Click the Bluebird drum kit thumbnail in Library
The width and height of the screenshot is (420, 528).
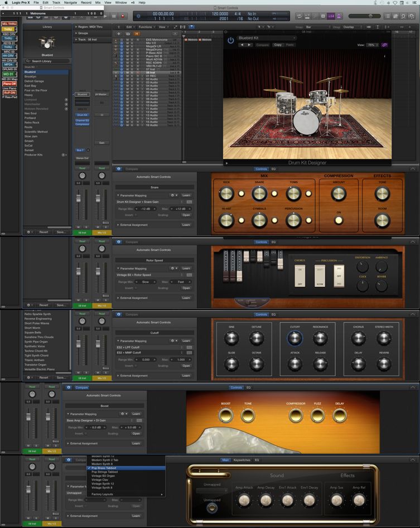point(47,42)
